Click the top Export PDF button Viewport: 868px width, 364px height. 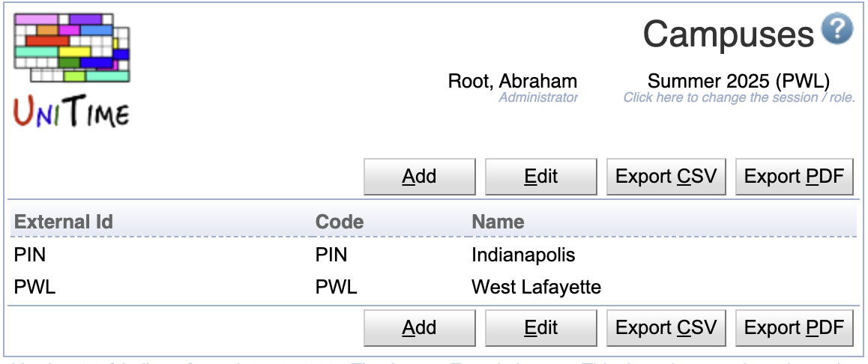795,177
